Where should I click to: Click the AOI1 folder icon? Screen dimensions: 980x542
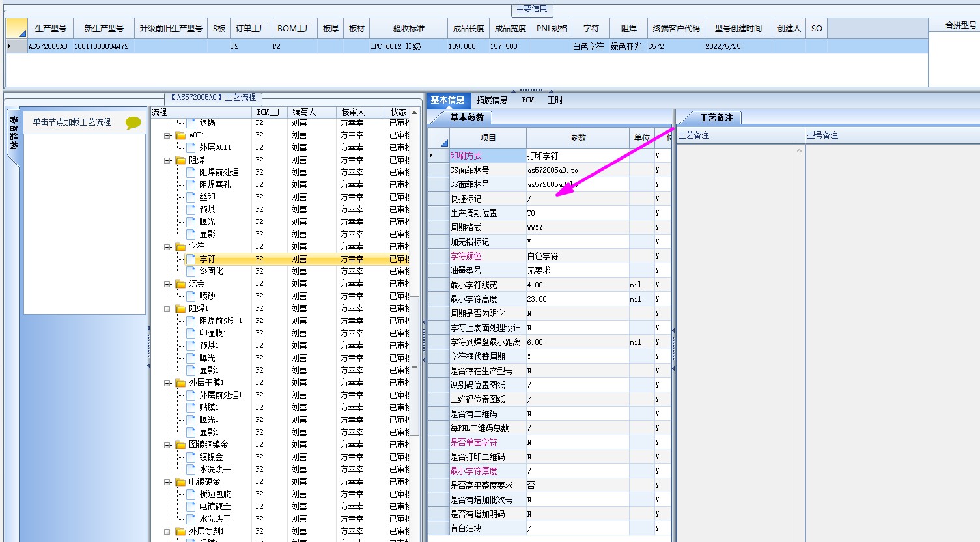[180, 135]
